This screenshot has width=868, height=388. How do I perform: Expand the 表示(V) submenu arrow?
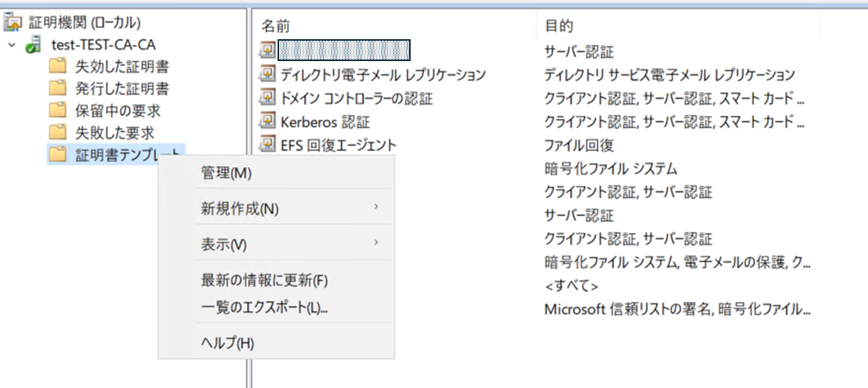coord(376,243)
